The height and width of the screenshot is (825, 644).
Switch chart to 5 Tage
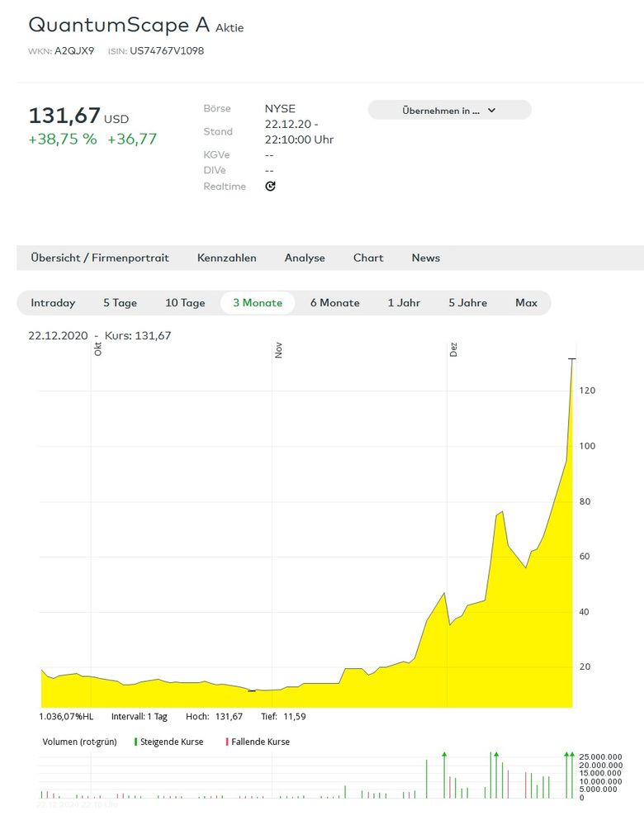(x=120, y=303)
